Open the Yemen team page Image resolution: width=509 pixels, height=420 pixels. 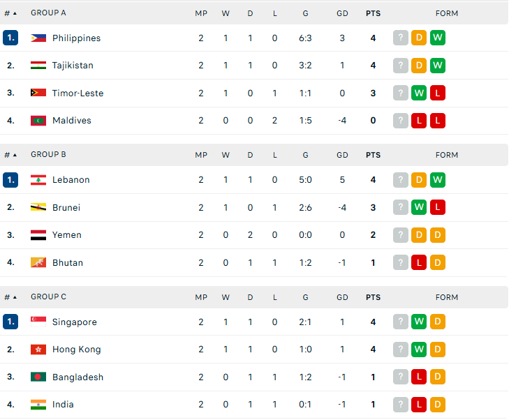[x=66, y=235]
